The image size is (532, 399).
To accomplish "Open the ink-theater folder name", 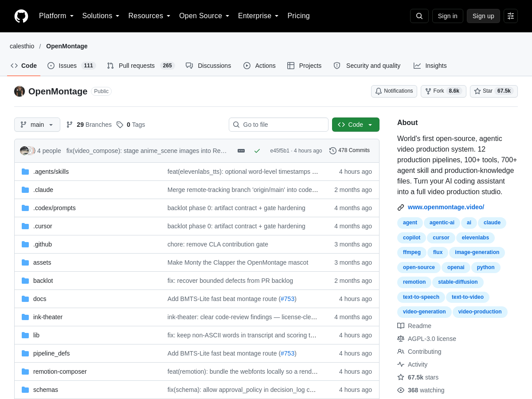I will [x=48, y=317].
